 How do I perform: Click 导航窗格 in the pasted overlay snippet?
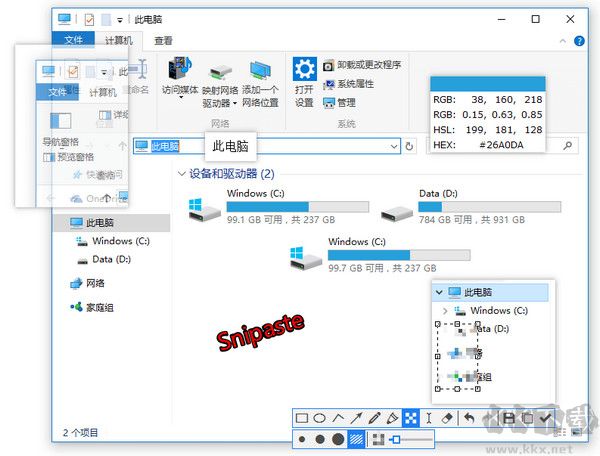point(60,142)
